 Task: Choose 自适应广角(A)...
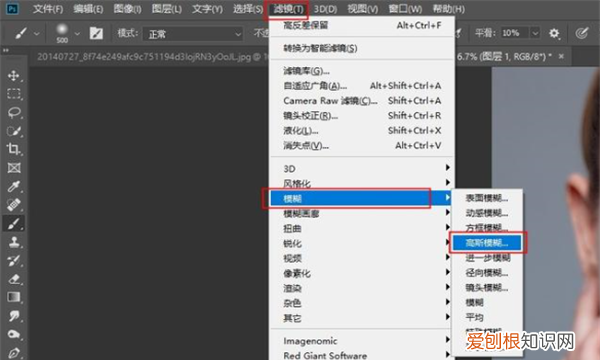point(362,86)
